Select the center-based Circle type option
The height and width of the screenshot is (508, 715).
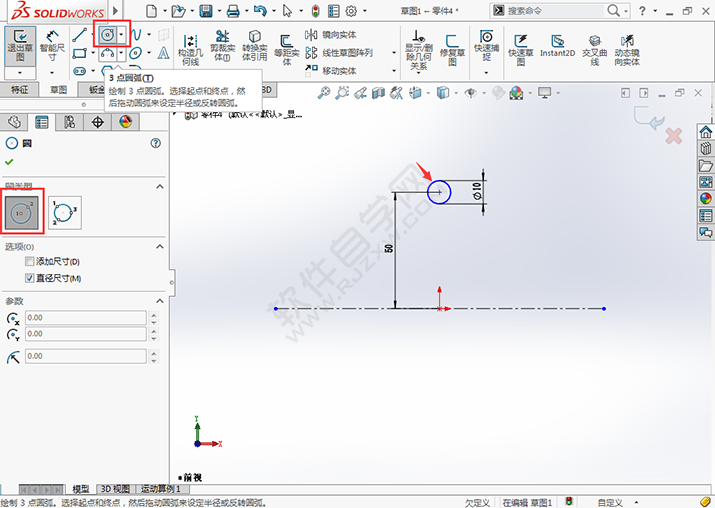pos(20,212)
